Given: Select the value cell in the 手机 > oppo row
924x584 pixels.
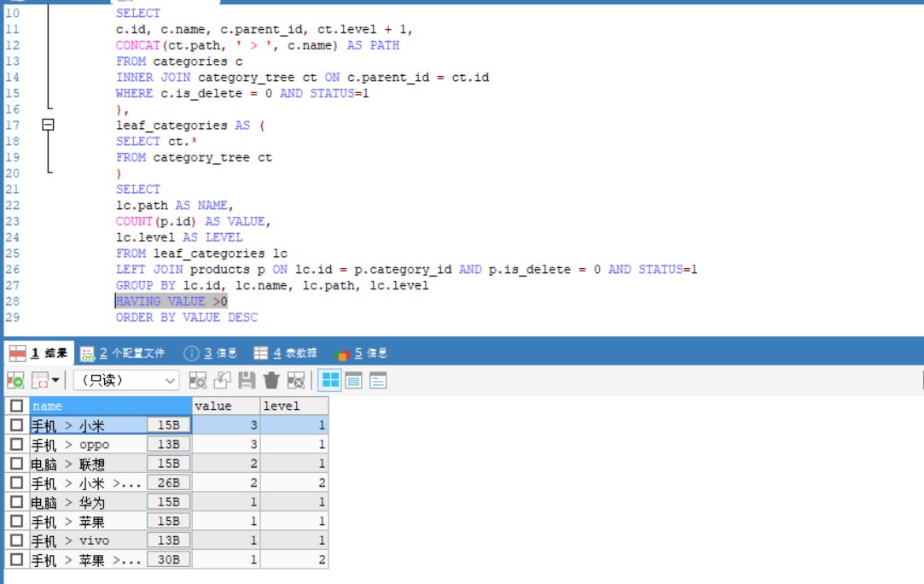Looking at the screenshot, I should 226,444.
